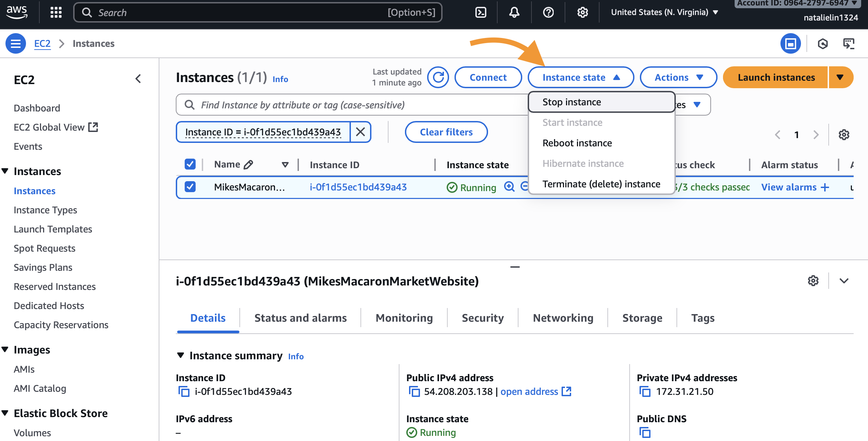The image size is (868, 441).
Task: Open the View alarms link
Action: [789, 187]
